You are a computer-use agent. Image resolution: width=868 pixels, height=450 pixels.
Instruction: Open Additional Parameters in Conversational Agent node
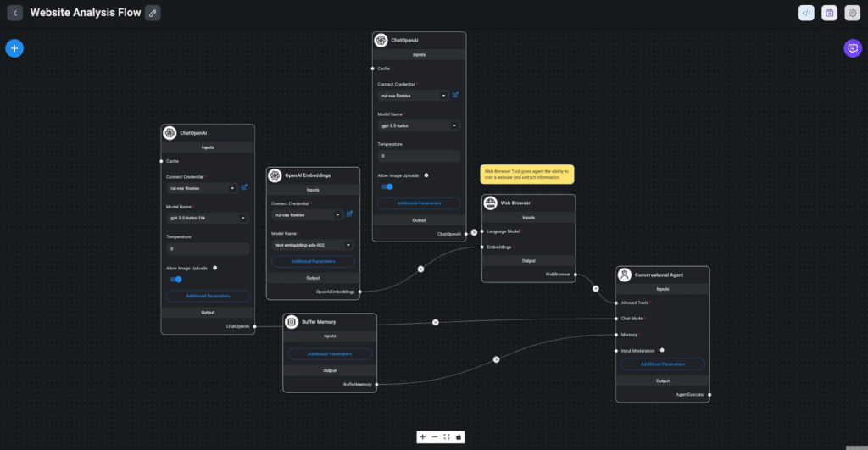tap(663, 364)
